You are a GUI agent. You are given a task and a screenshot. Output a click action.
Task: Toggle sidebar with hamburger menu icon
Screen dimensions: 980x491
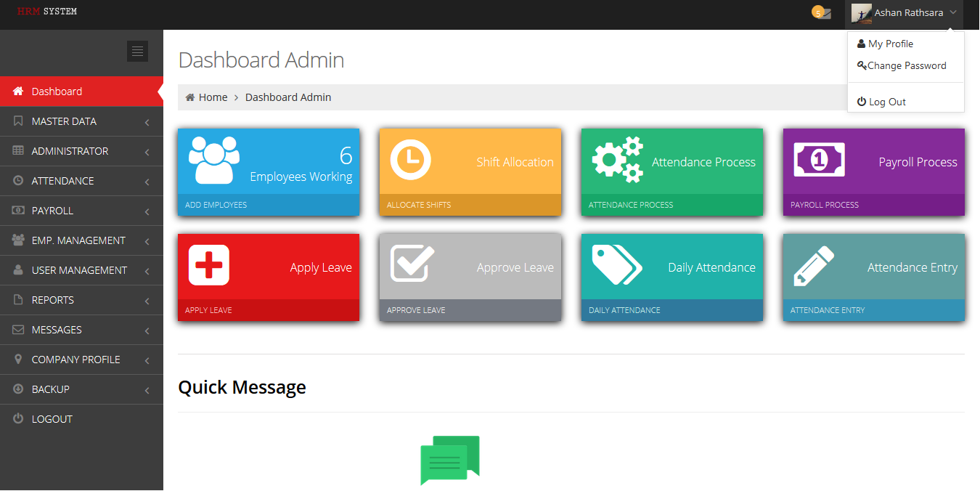(137, 51)
